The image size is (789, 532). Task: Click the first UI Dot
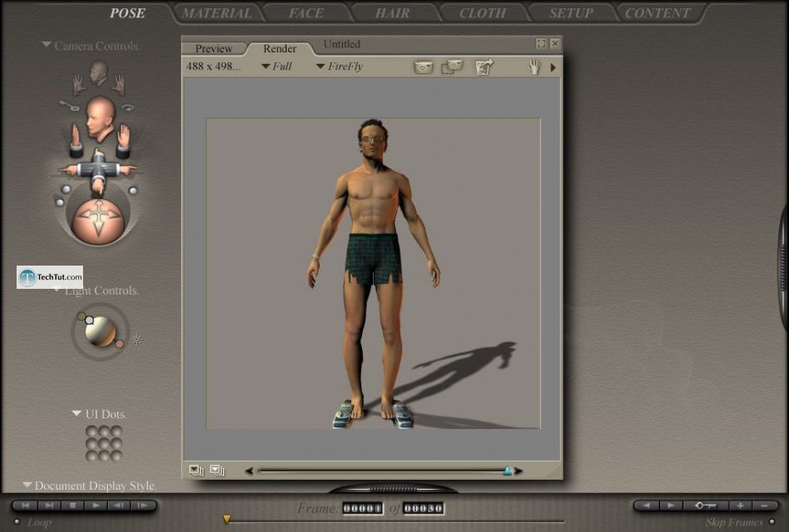[91, 431]
